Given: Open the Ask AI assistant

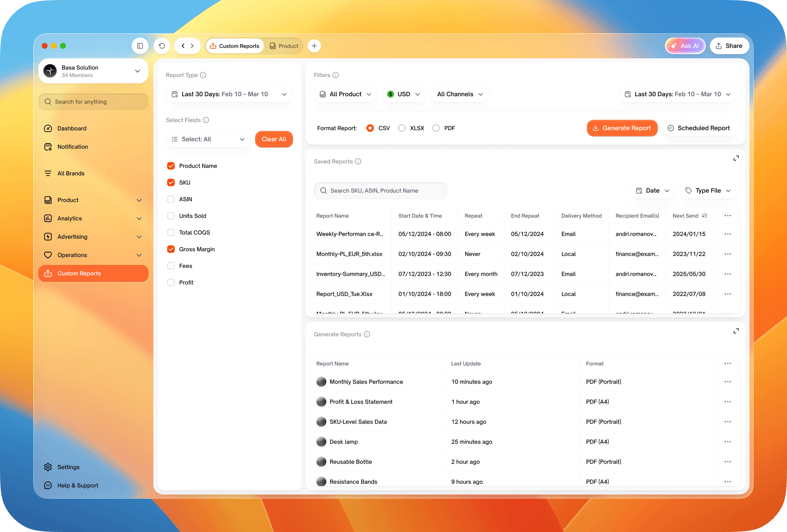Looking at the screenshot, I should click(x=685, y=46).
